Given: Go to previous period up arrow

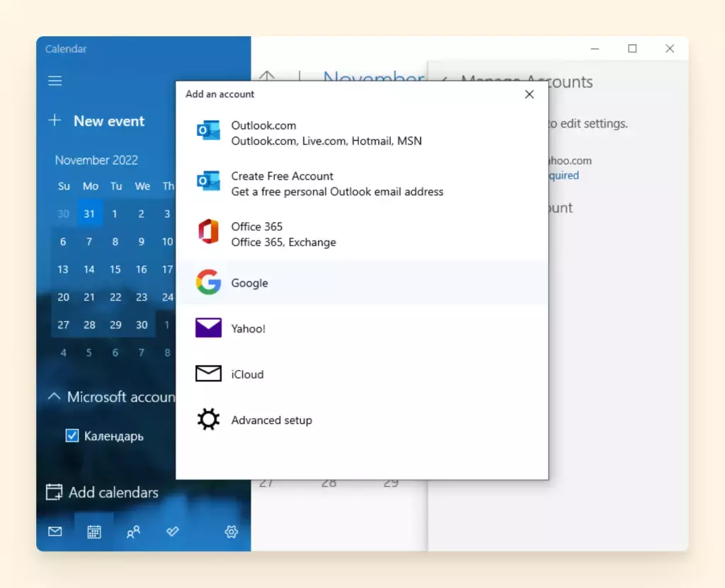Looking at the screenshot, I should coord(267,76).
